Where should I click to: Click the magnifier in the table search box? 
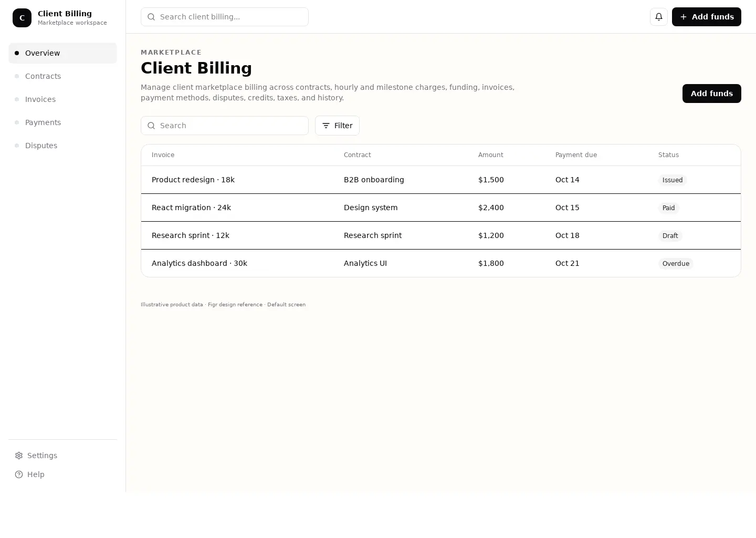click(x=151, y=126)
